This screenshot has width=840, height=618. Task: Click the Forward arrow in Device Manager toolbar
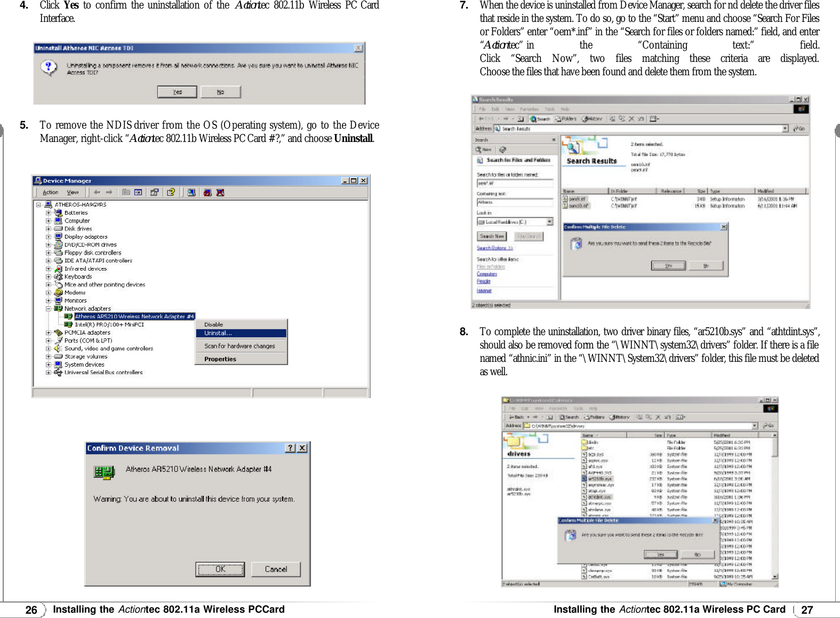[109, 192]
